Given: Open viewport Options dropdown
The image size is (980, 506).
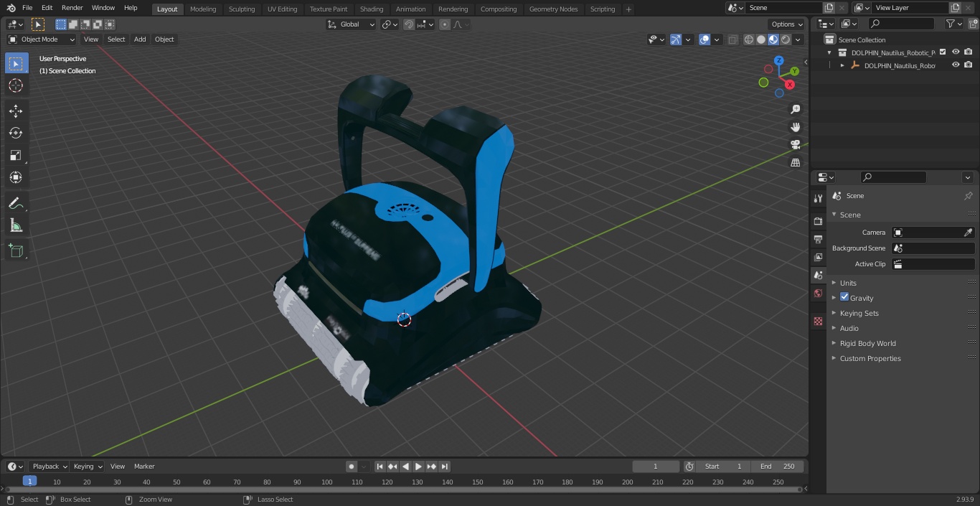Looking at the screenshot, I should coord(787,24).
